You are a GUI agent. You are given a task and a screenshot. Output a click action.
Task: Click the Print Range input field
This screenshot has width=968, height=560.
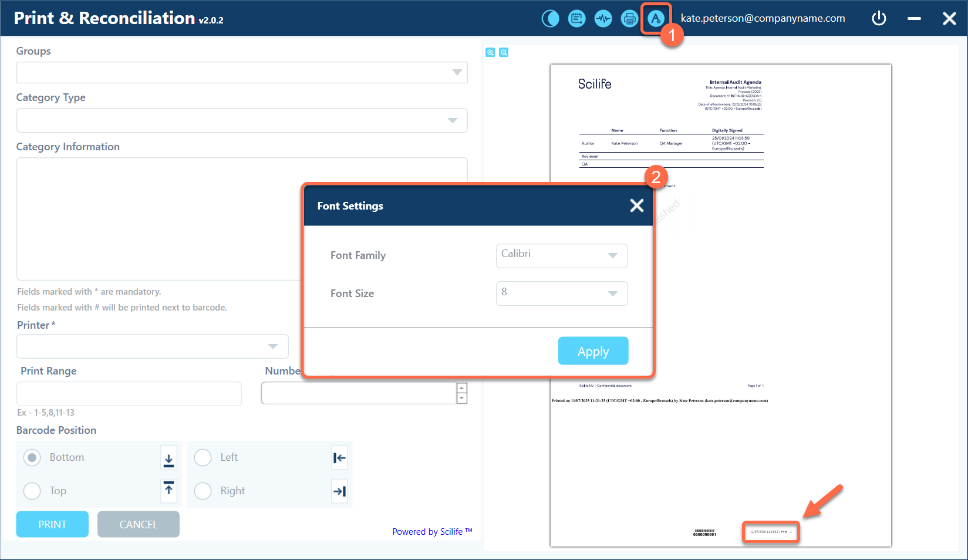tap(129, 394)
